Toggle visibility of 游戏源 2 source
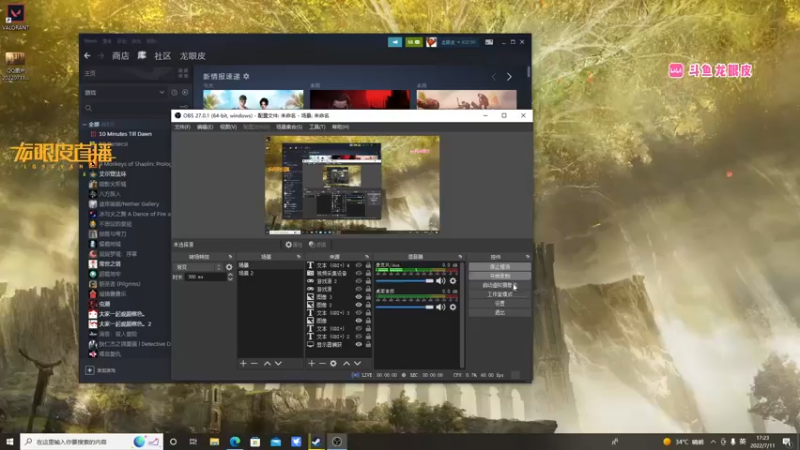The image size is (800, 450). click(359, 281)
